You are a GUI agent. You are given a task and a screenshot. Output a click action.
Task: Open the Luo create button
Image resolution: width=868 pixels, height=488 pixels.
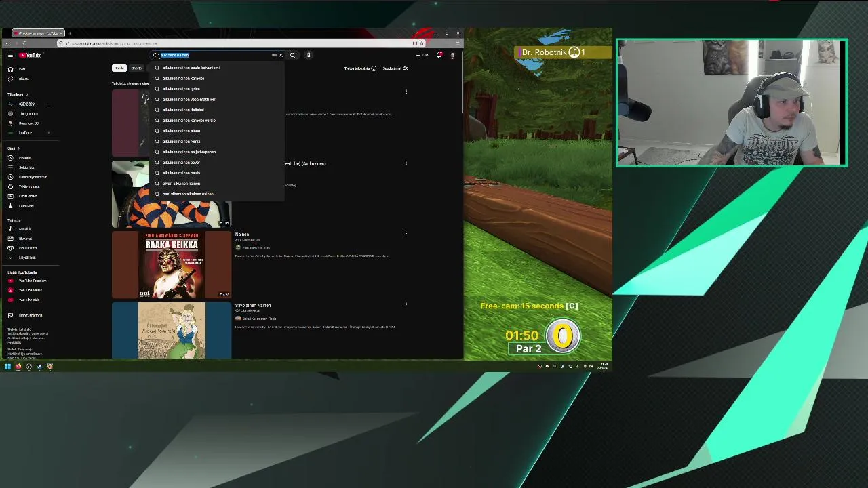tap(422, 55)
